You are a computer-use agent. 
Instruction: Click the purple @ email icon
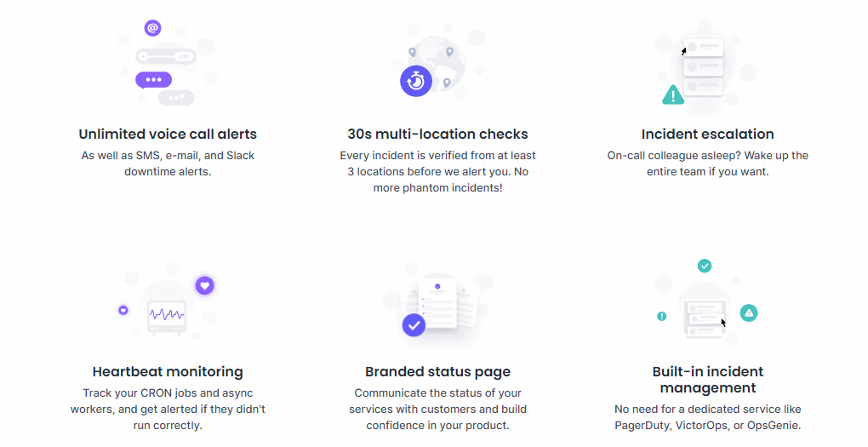153,28
